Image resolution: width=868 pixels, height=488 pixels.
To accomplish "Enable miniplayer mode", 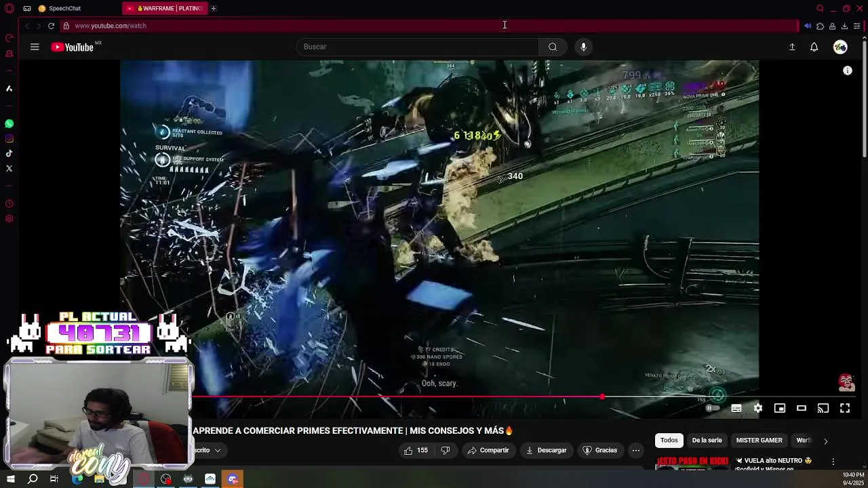I will 779,408.
